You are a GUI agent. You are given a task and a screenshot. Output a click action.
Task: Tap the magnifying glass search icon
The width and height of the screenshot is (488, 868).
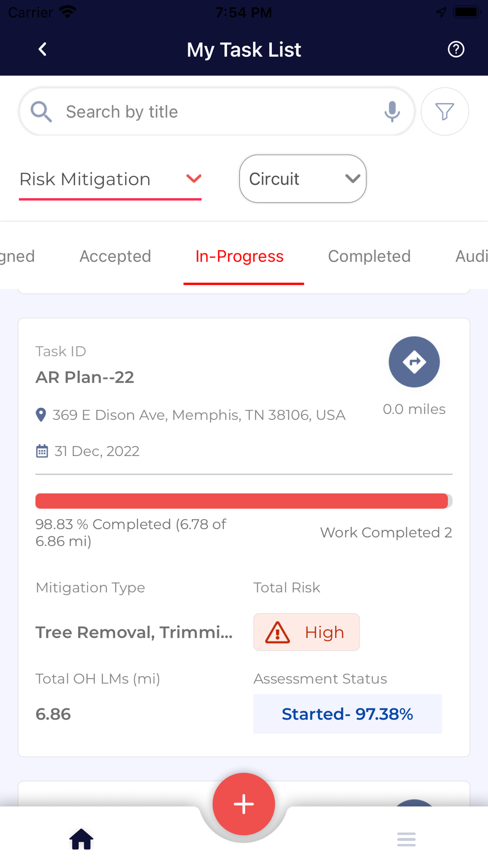(x=41, y=112)
